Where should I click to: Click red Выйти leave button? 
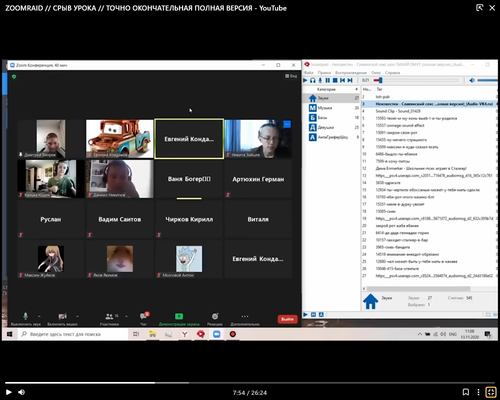click(287, 319)
